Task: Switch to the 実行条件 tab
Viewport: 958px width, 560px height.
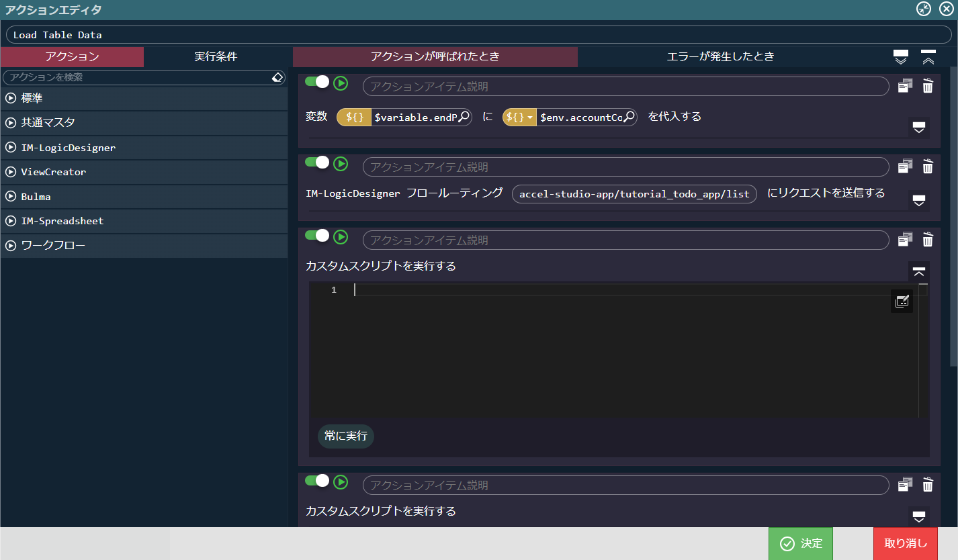Action: coord(216,56)
